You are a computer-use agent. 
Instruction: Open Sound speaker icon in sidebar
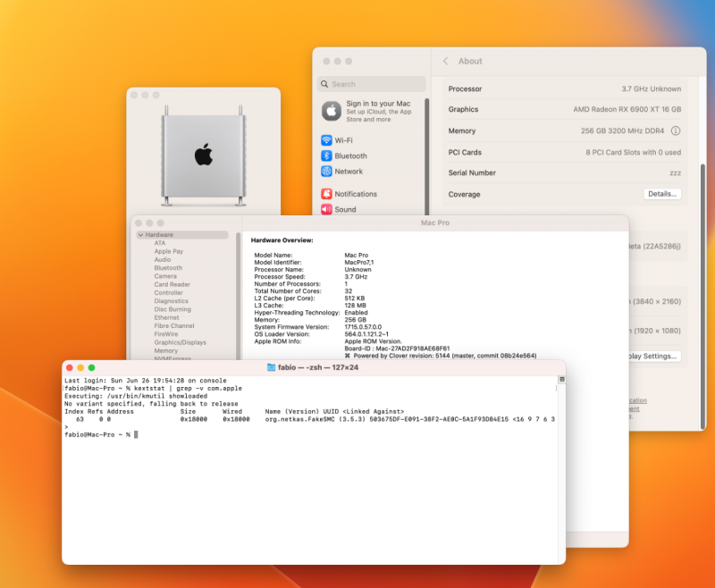(x=326, y=209)
